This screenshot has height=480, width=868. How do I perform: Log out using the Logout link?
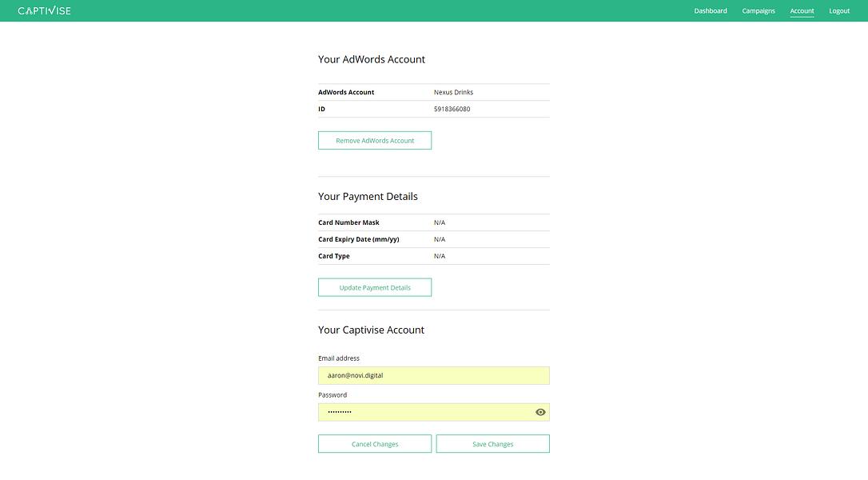click(839, 10)
